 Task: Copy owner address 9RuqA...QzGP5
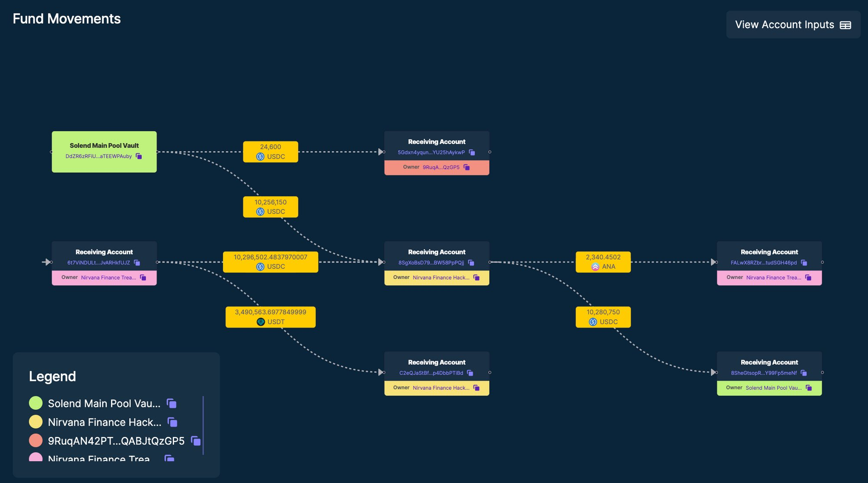[467, 167]
